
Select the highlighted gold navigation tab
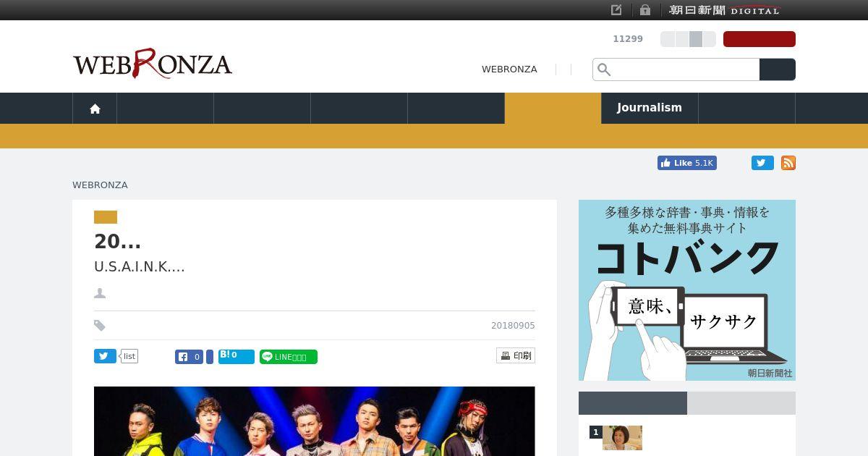(553, 108)
